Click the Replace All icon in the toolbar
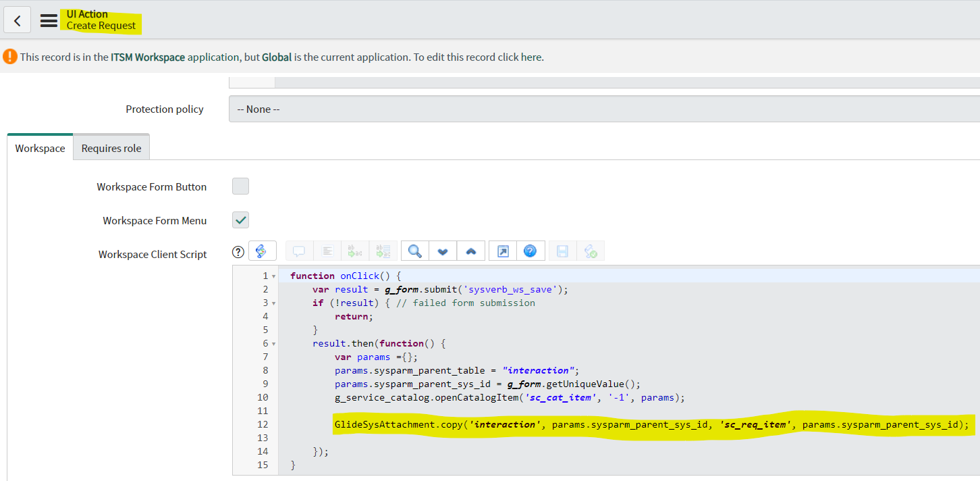Screen dimensions: 980x481 pyautogui.click(x=383, y=251)
